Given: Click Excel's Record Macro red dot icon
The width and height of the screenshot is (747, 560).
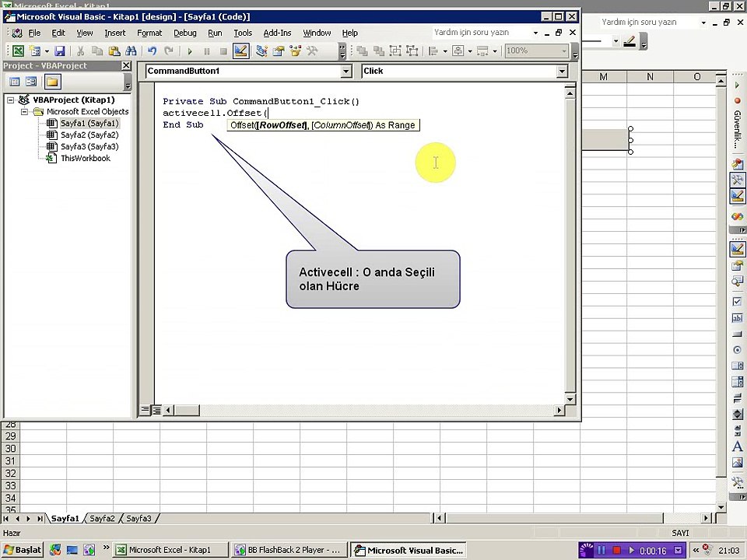Looking at the screenshot, I should pyautogui.click(x=738, y=100).
